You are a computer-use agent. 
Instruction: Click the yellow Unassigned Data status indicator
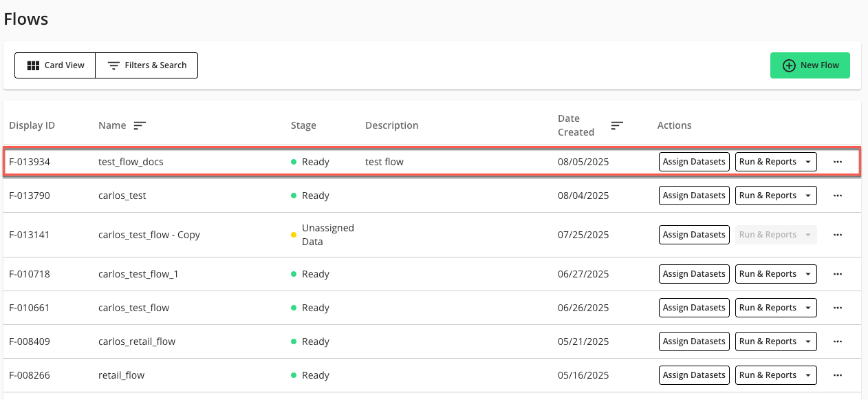click(x=294, y=234)
